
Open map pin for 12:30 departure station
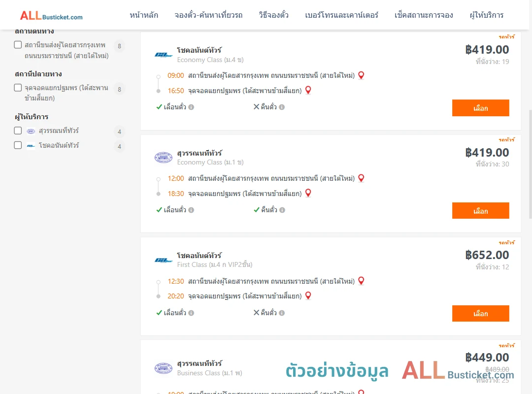point(362,281)
